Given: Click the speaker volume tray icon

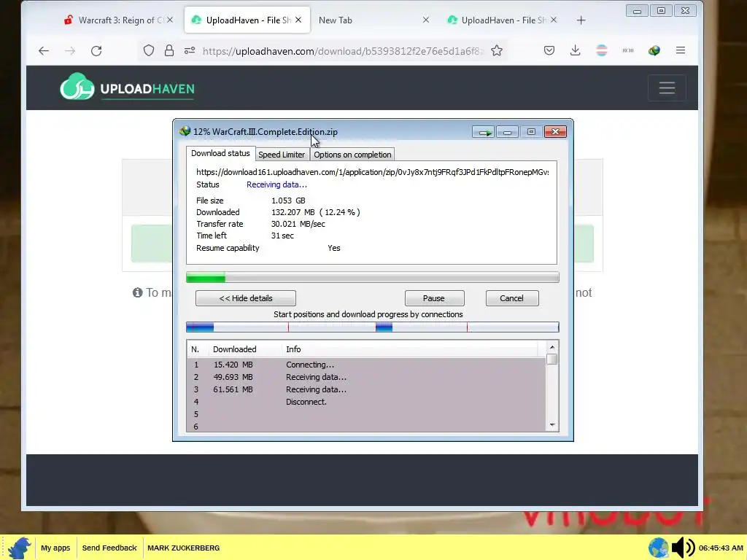Looking at the screenshot, I should click(683, 548).
